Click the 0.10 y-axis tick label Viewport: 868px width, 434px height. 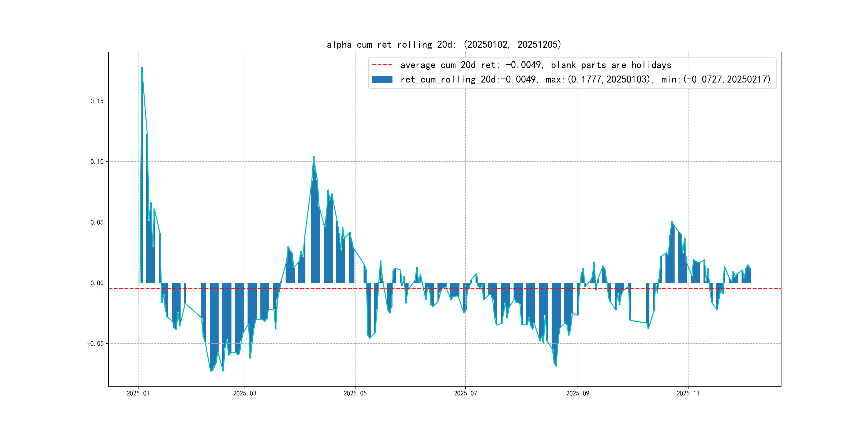point(97,162)
